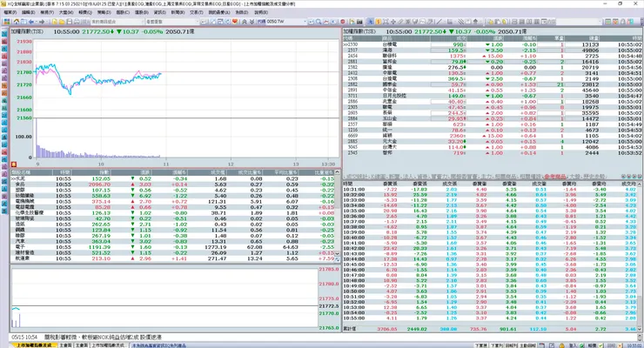
Task: Select the 化學生技醫療 sector row
Action: pos(172,213)
